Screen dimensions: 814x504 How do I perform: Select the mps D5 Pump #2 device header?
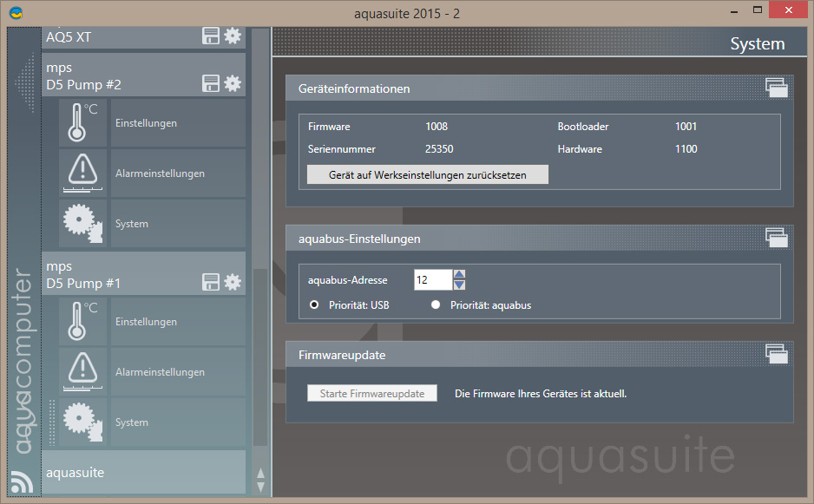(x=143, y=75)
